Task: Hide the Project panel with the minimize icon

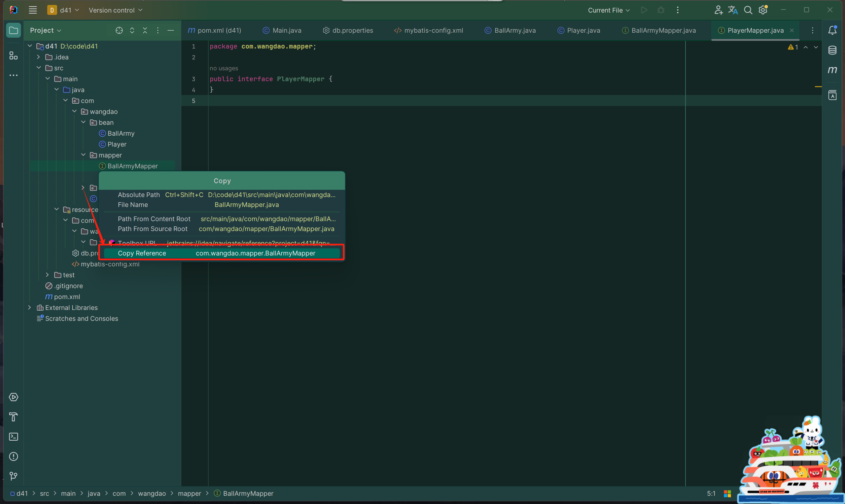Action: coord(171,30)
